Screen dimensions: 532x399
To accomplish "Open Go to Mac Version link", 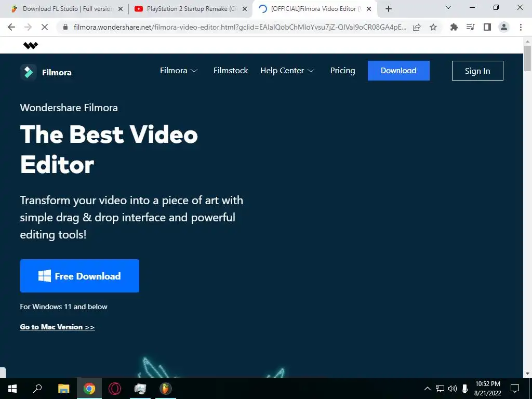I will tap(57, 327).
